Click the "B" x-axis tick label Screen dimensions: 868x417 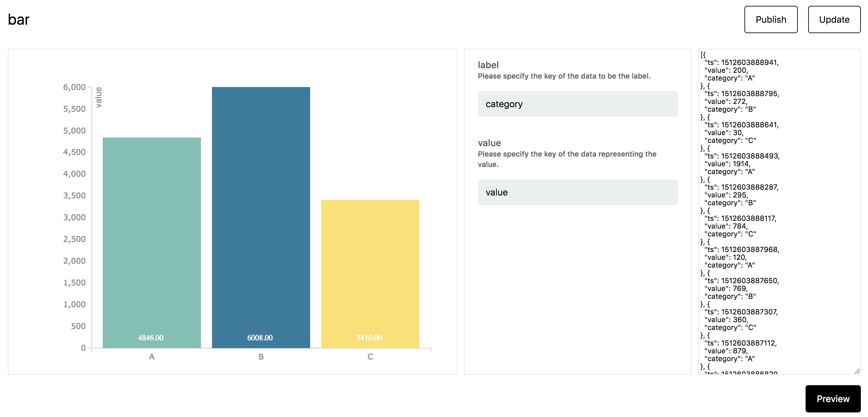click(x=261, y=357)
